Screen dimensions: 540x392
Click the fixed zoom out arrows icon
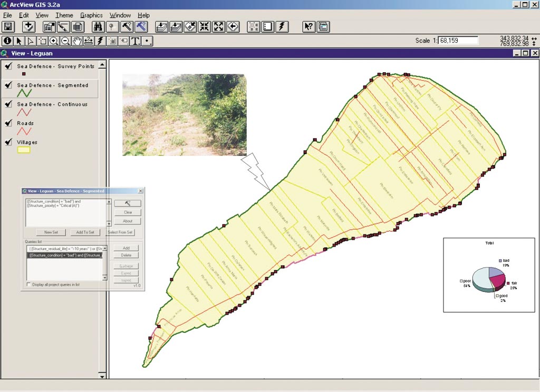click(219, 26)
